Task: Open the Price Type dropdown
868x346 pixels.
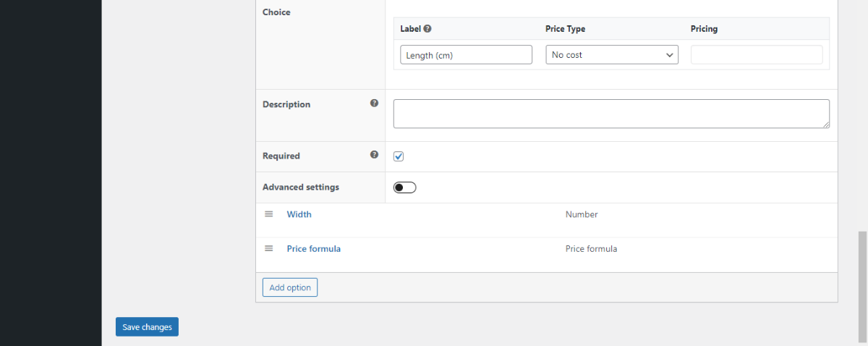Action: [612, 55]
